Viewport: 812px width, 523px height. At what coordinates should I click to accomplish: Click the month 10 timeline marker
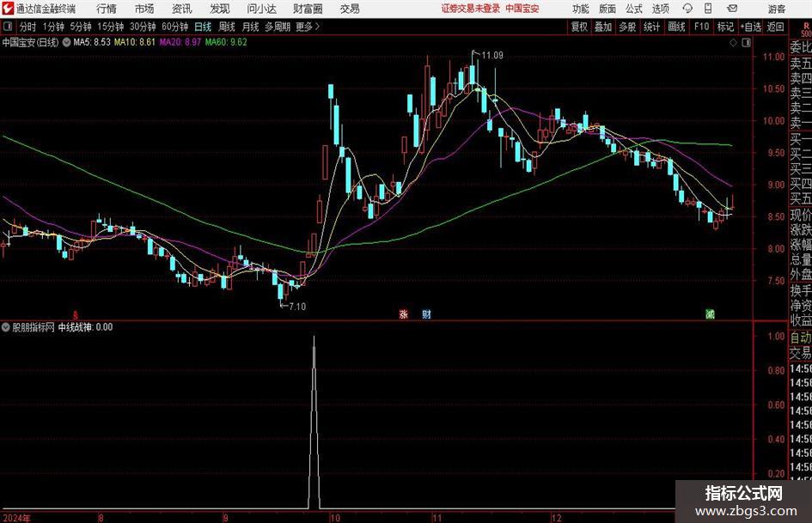click(x=334, y=518)
